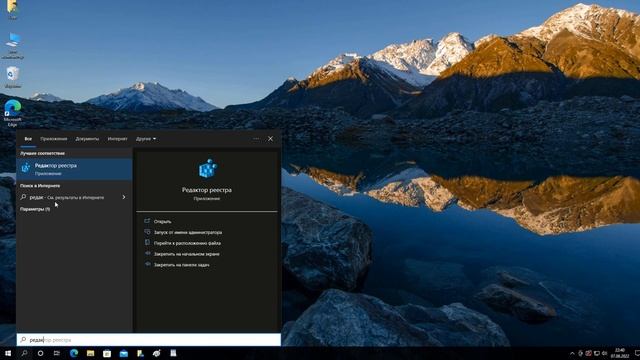Show hidden system tray icons chevron
The image size is (640, 360).
(572, 353)
